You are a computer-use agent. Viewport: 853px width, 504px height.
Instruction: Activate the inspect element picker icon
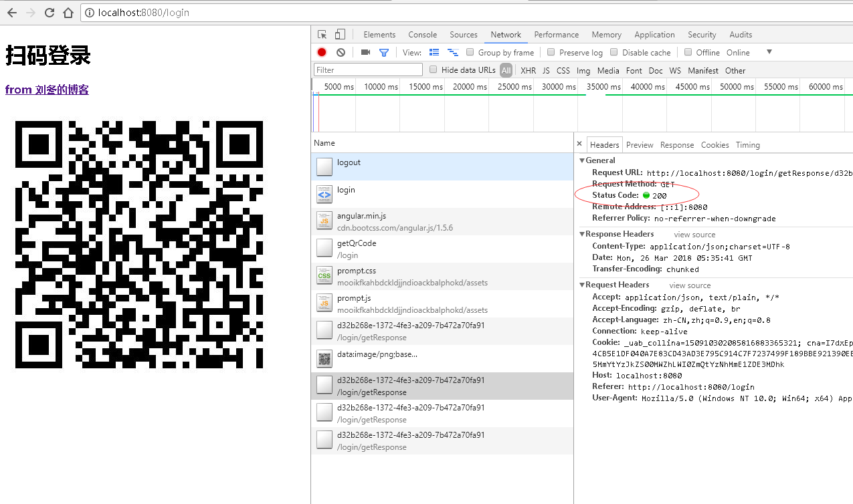322,35
